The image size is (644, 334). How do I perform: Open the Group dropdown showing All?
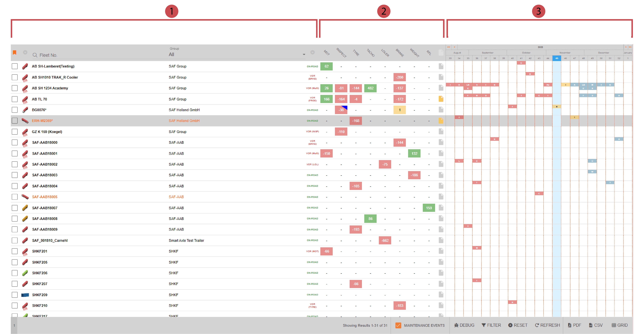237,55
